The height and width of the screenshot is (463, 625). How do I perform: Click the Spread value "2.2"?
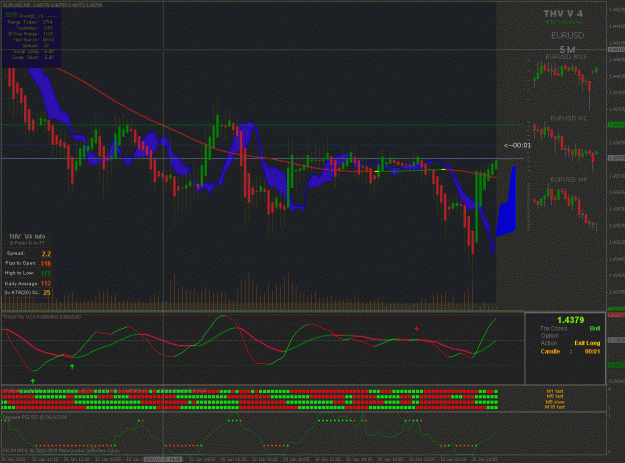46,254
